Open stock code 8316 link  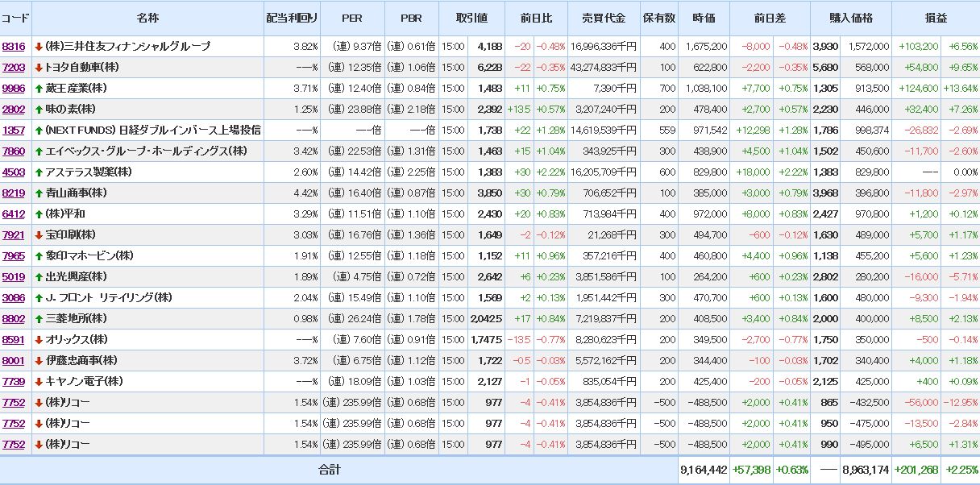[14, 47]
